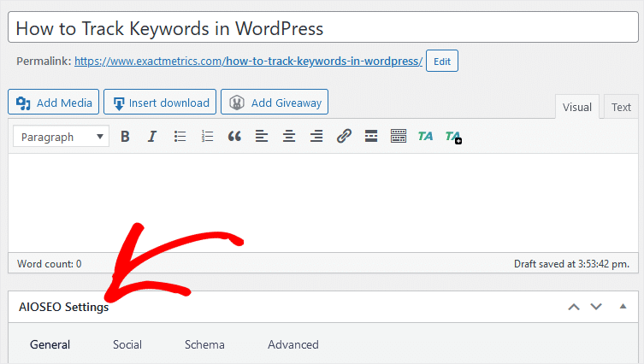Screen dimensions: 644x364
Task: Edit the permalink
Action: (x=442, y=62)
